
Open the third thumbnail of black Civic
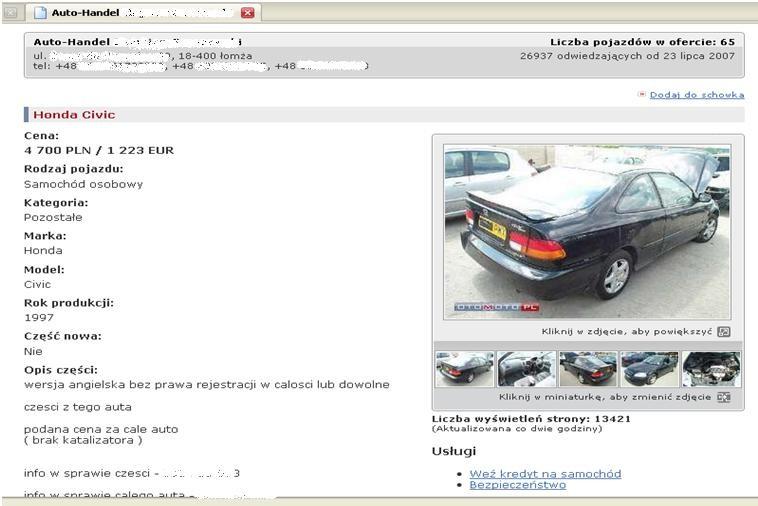[588, 369]
